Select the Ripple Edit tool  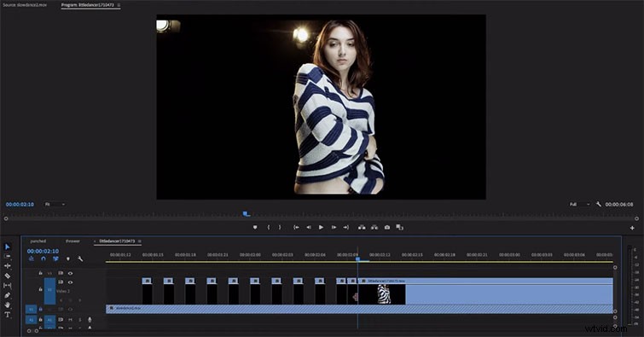pos(8,266)
